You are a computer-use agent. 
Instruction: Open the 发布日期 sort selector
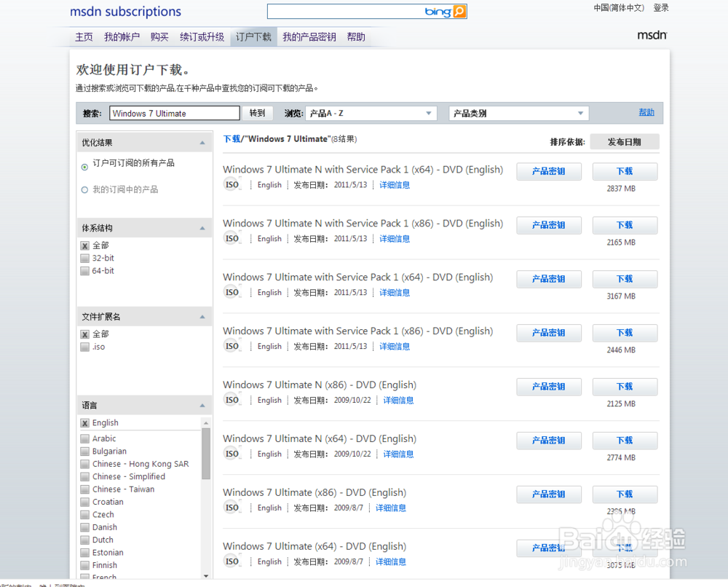point(625,141)
